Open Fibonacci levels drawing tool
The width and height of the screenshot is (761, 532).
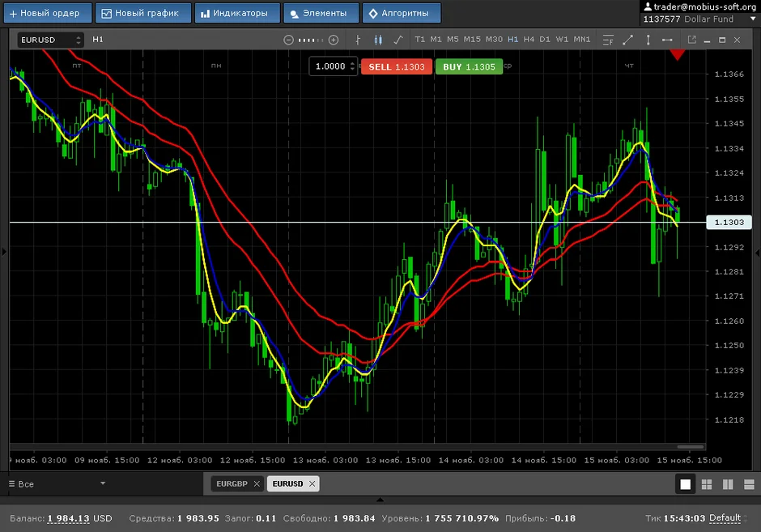pos(608,40)
